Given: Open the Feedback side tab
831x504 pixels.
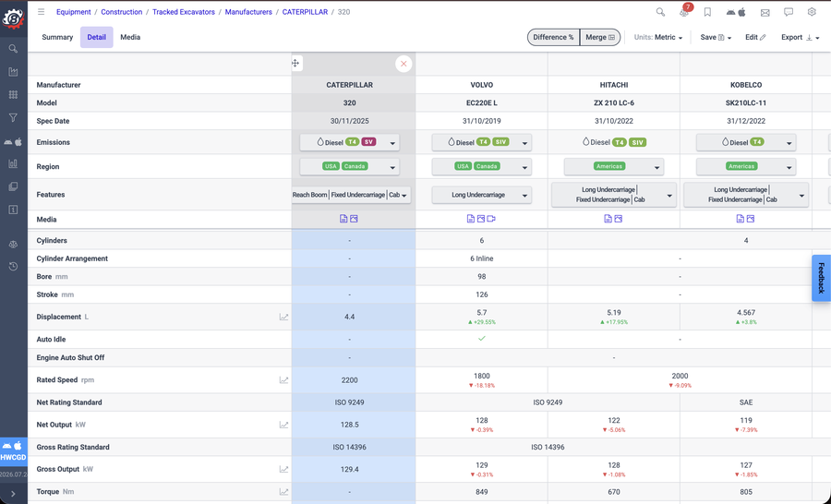Looking at the screenshot, I should pyautogui.click(x=822, y=278).
